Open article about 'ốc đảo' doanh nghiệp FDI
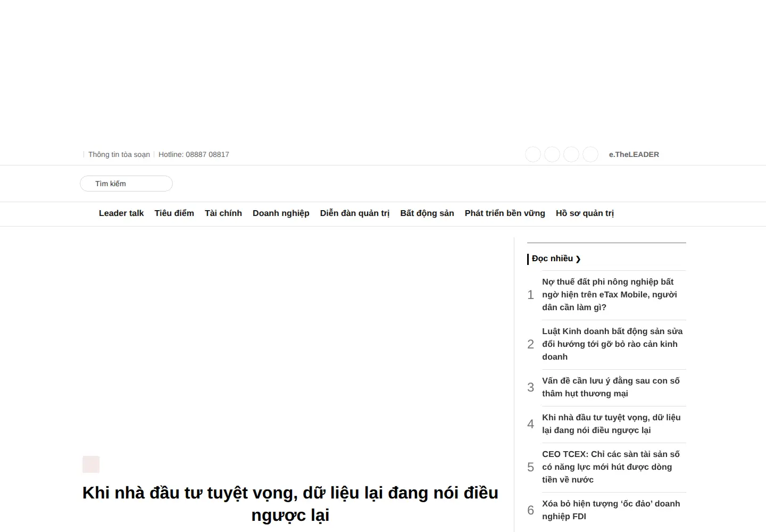Image resolution: width=766 pixels, height=532 pixels. pyautogui.click(x=611, y=510)
